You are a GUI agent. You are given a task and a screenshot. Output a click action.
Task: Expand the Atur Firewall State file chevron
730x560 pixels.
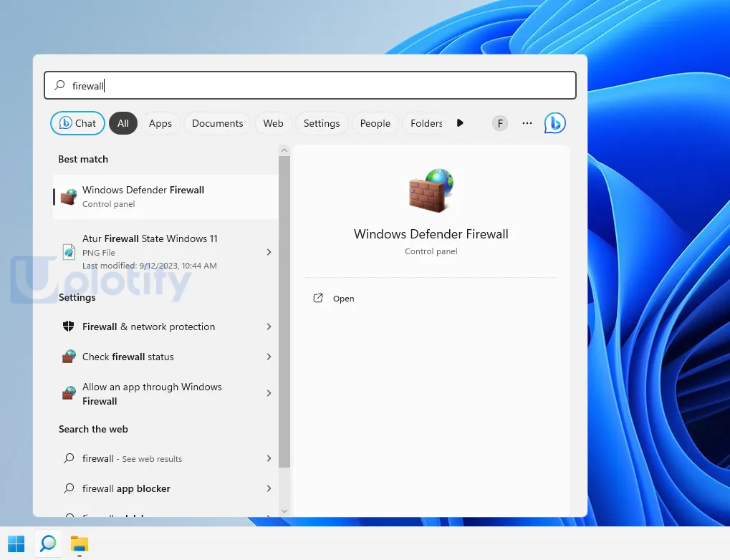tap(269, 252)
